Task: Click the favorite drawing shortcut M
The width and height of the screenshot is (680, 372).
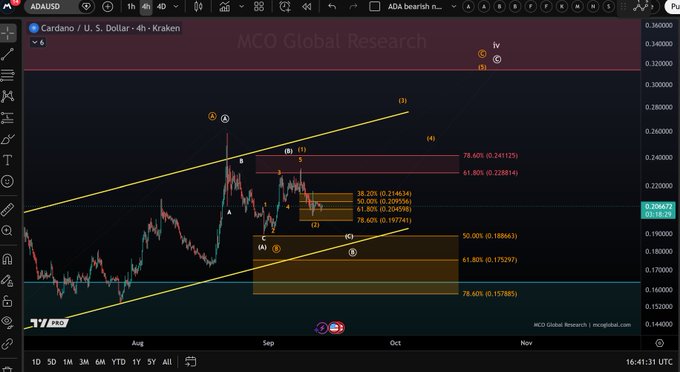Action: tap(577, 7)
